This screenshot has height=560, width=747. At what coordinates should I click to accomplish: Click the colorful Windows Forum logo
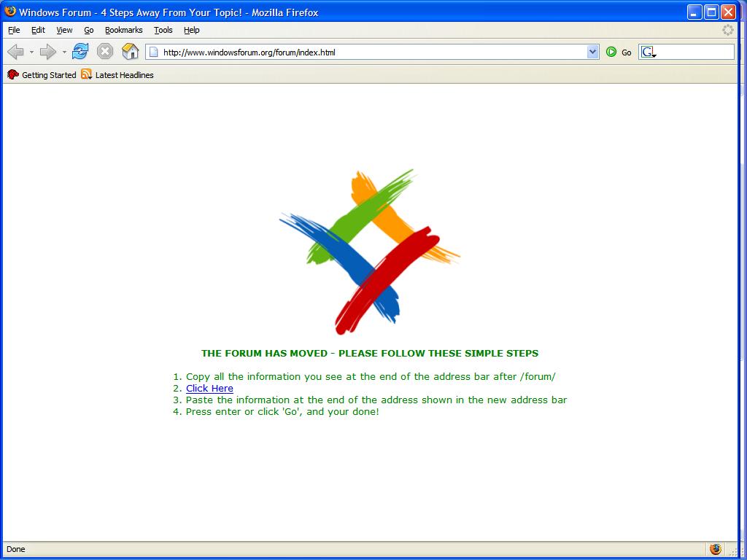point(370,252)
